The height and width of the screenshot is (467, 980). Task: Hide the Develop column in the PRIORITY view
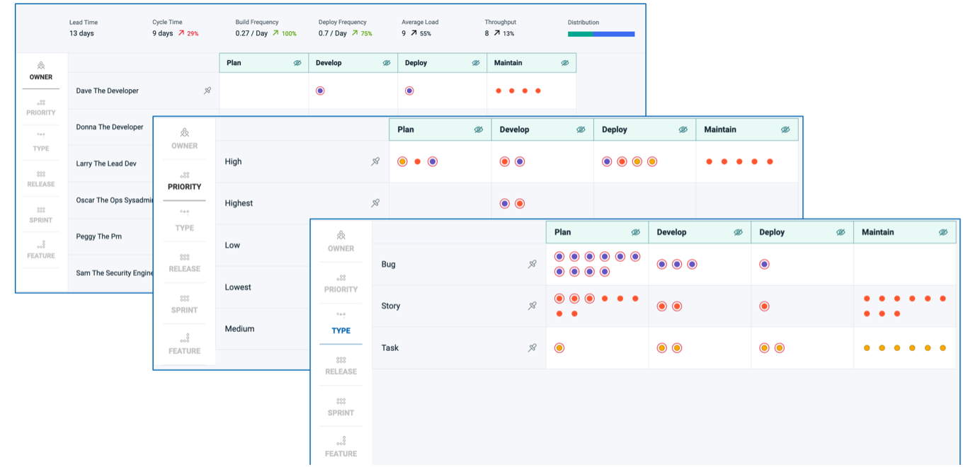581,129
